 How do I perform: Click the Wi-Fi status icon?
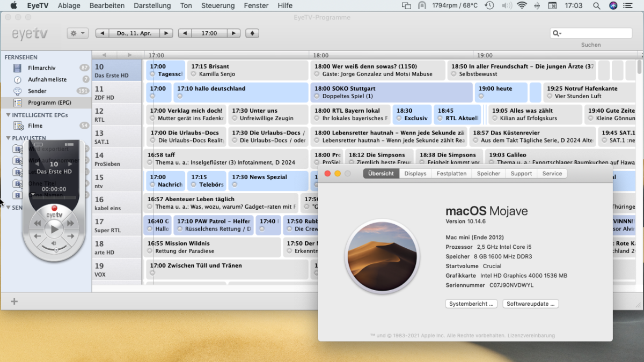tap(522, 5)
